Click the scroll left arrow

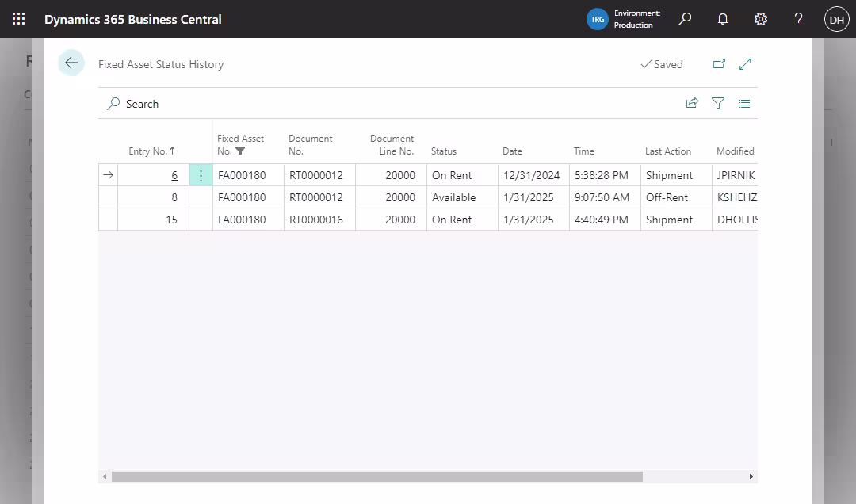click(x=105, y=477)
